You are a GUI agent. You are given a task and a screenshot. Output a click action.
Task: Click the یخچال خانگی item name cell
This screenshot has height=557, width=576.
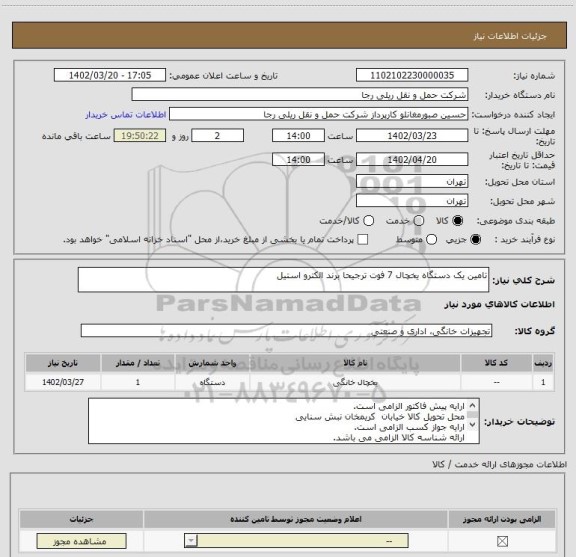coord(355,382)
